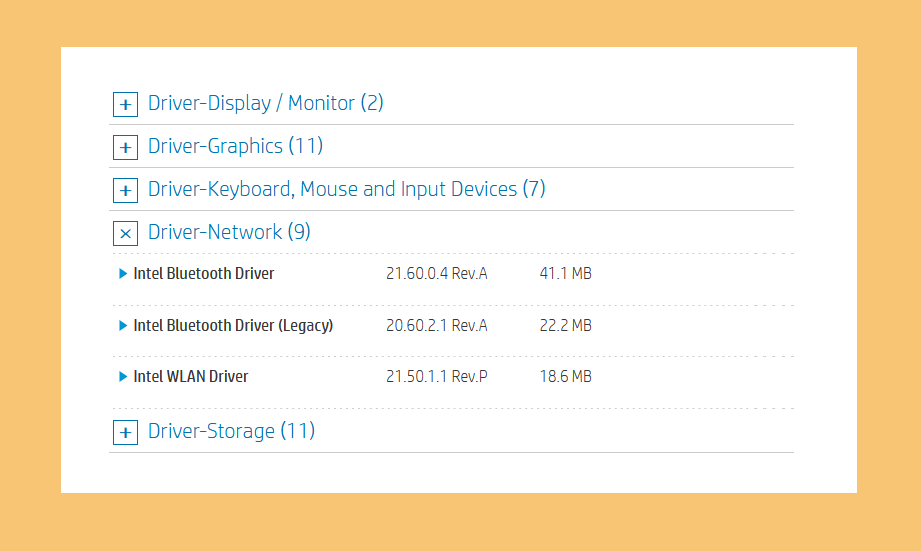Expand the Intel Bluetooth Driver (Legacy) arrow
The height and width of the screenshot is (551, 921).
123,325
